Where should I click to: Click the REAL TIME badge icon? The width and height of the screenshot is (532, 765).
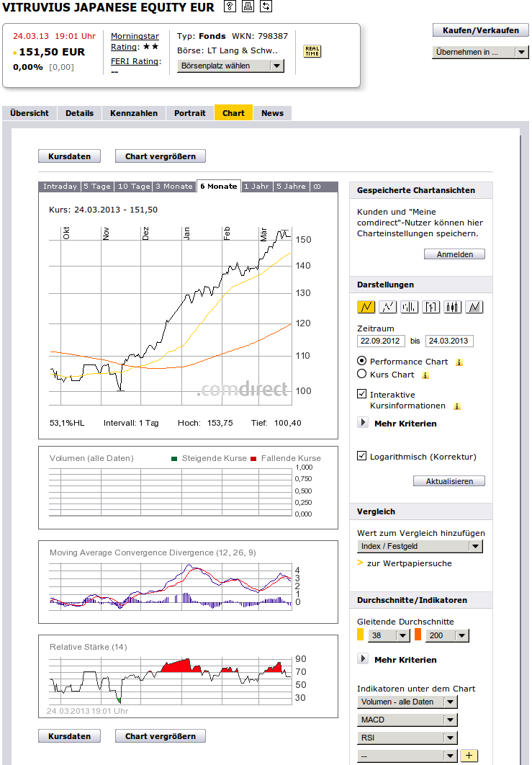[312, 51]
